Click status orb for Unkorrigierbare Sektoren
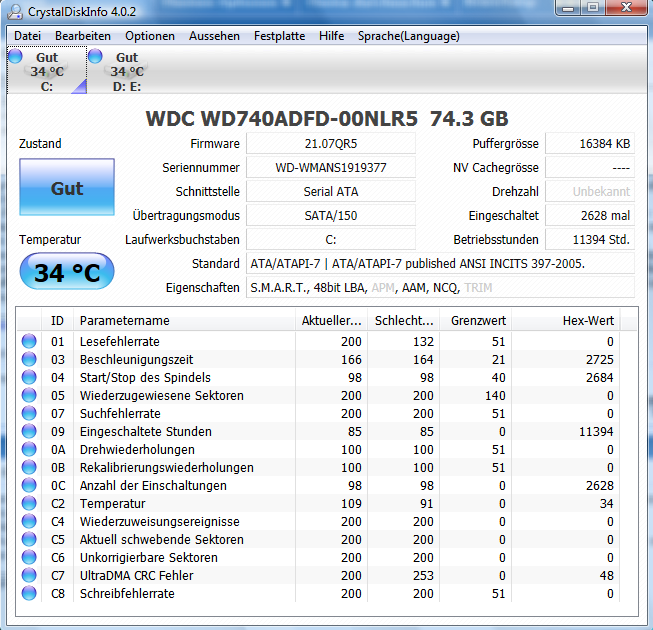653x630 pixels. pos(29,557)
